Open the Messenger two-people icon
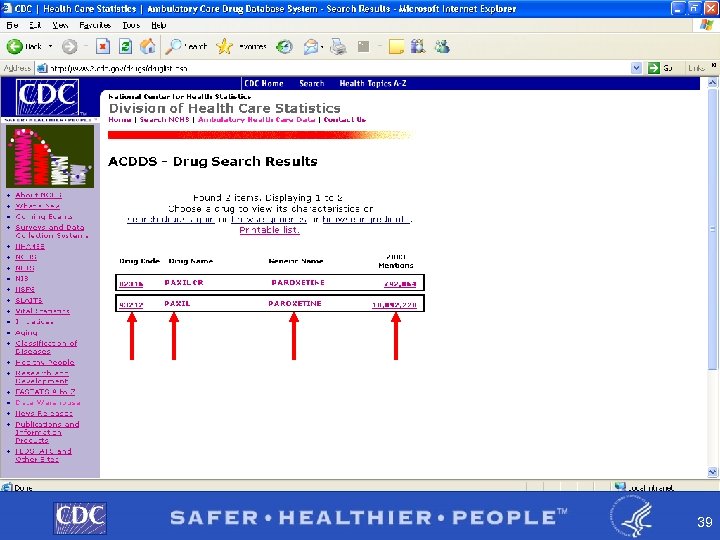Image resolution: width=720 pixels, height=540 pixels. click(x=442, y=46)
